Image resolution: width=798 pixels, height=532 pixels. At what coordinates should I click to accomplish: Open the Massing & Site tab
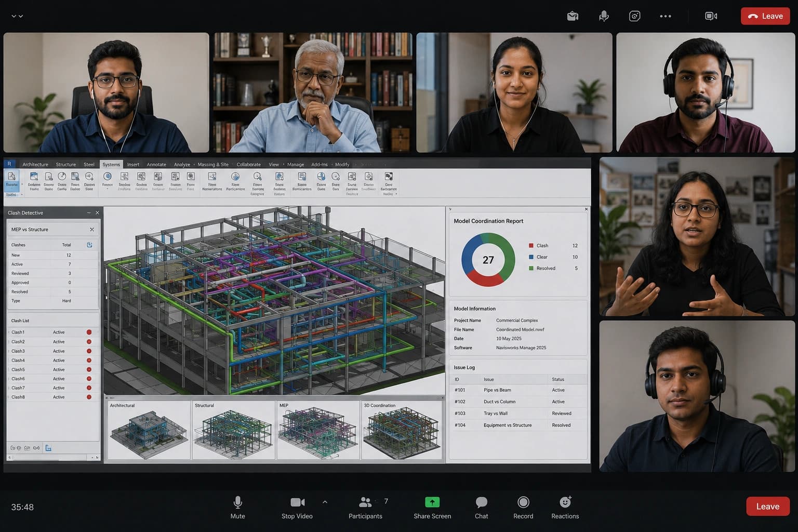point(213,164)
